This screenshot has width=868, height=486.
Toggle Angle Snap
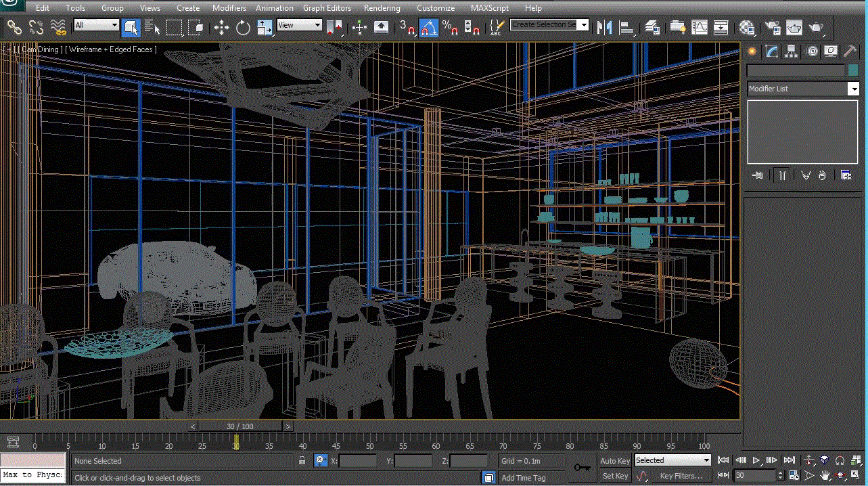coord(428,27)
